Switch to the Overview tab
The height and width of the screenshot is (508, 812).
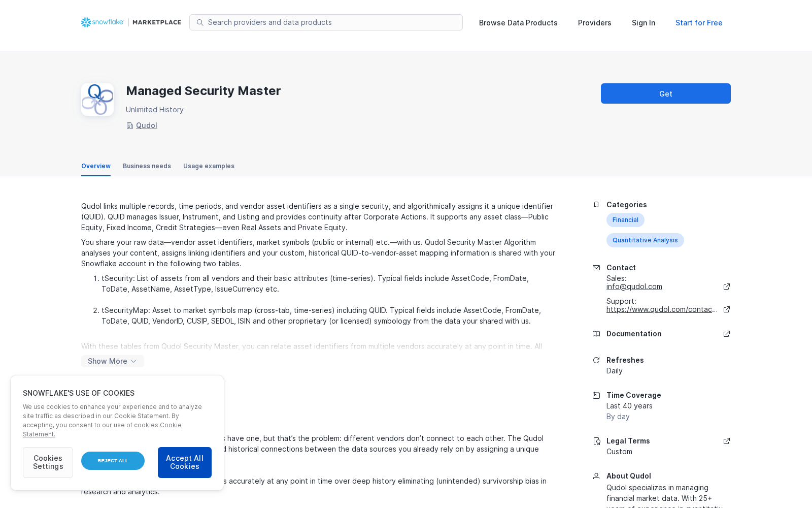[x=96, y=166]
